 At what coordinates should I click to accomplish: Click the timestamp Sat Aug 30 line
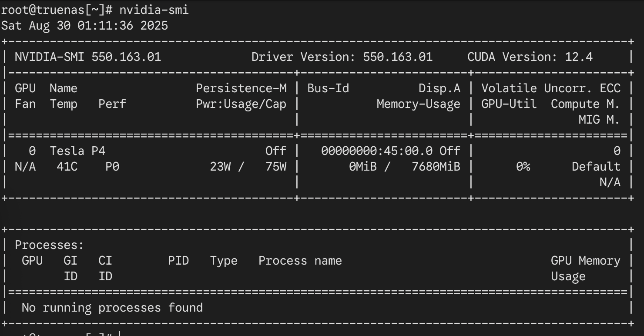tap(84, 25)
